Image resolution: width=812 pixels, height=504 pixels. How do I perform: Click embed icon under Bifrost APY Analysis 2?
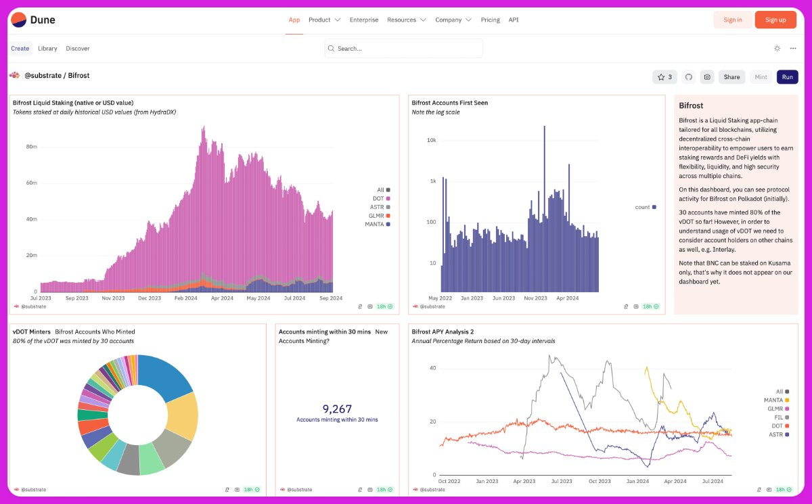770,489
